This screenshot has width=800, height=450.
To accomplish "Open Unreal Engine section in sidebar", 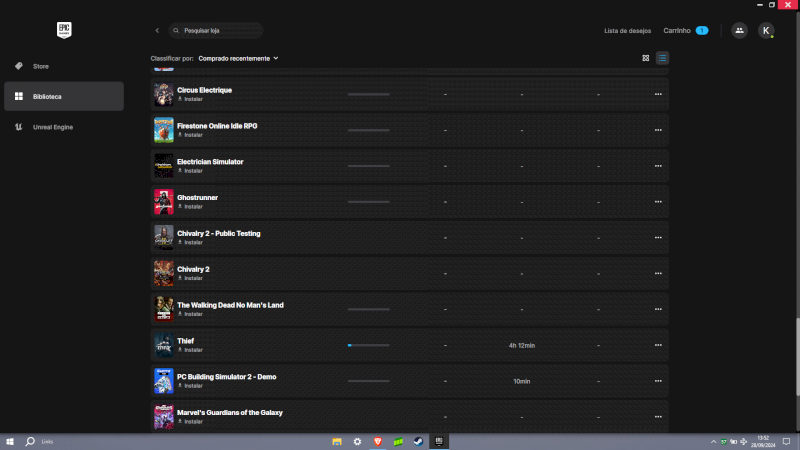I will (x=54, y=127).
